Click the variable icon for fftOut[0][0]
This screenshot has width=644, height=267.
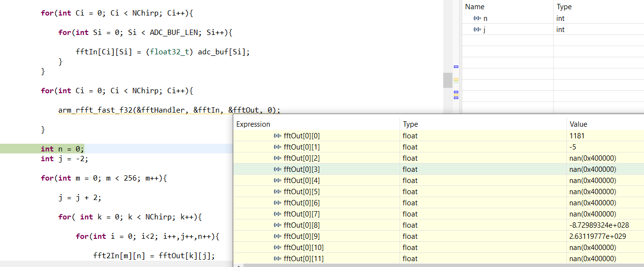[277, 136]
